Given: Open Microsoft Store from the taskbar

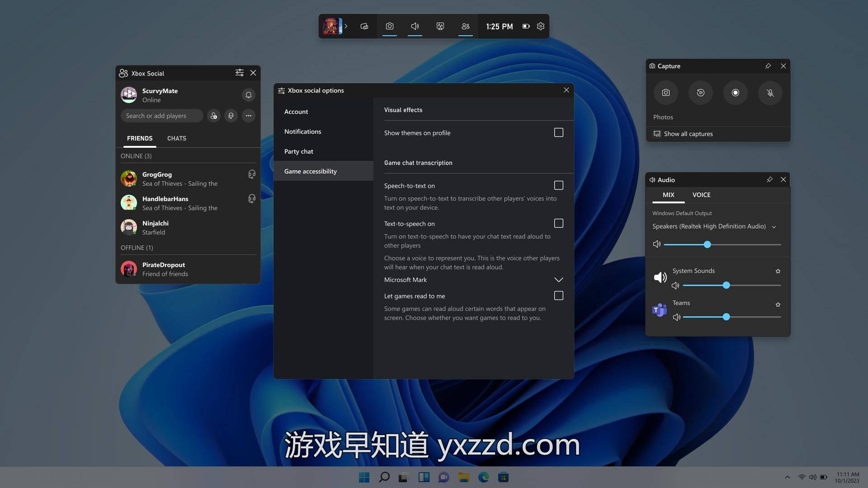Looking at the screenshot, I should [503, 477].
